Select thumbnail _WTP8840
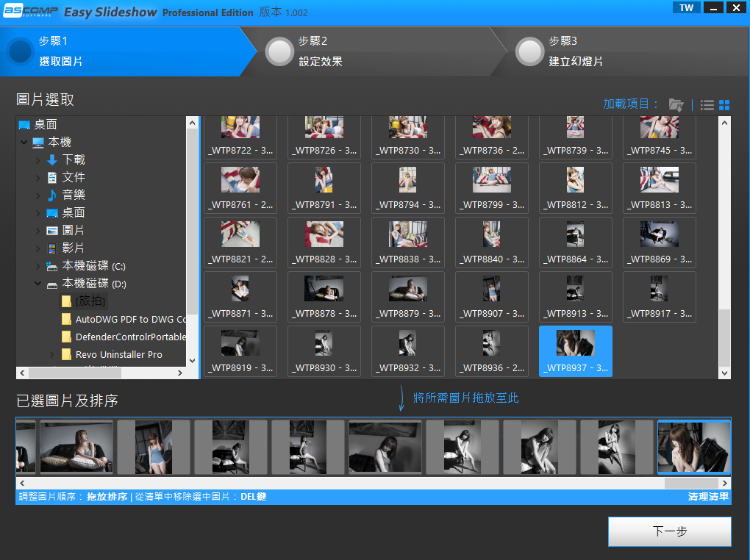The width and height of the screenshot is (750, 560). point(492,243)
